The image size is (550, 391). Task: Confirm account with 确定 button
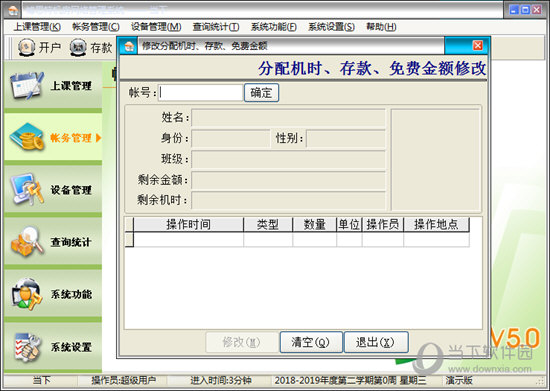pos(261,93)
